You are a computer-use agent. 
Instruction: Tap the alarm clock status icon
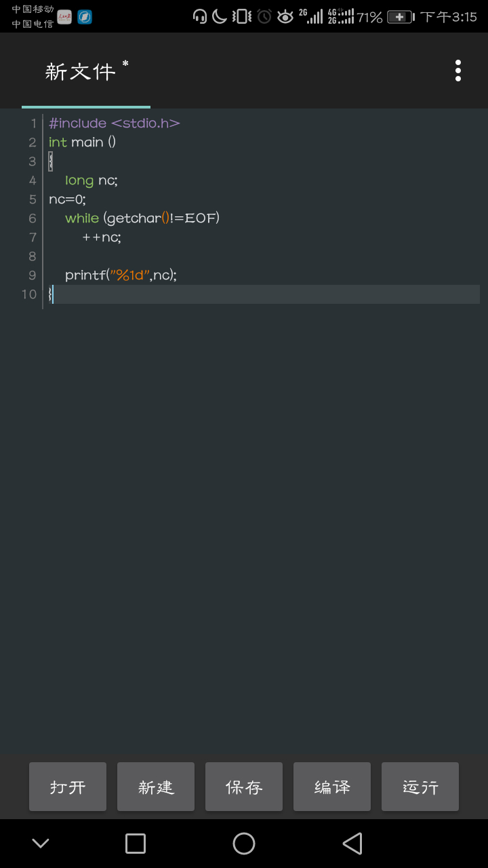(x=264, y=17)
